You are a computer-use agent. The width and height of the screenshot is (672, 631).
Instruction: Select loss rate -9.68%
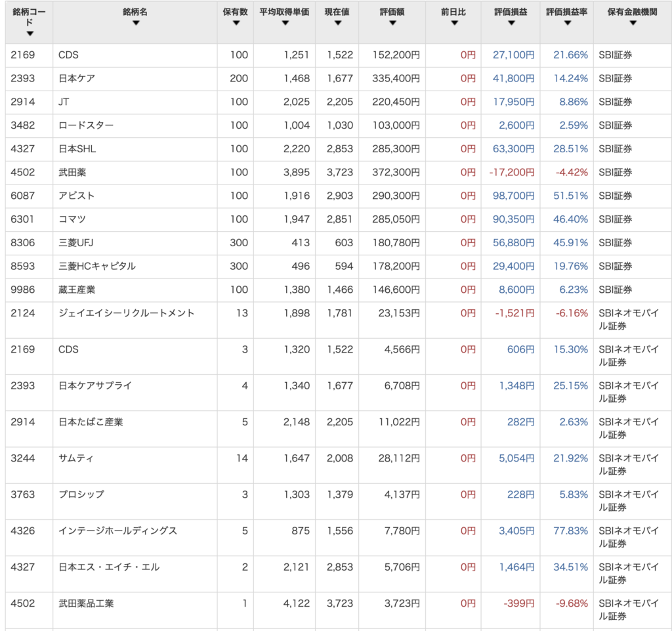(x=572, y=603)
